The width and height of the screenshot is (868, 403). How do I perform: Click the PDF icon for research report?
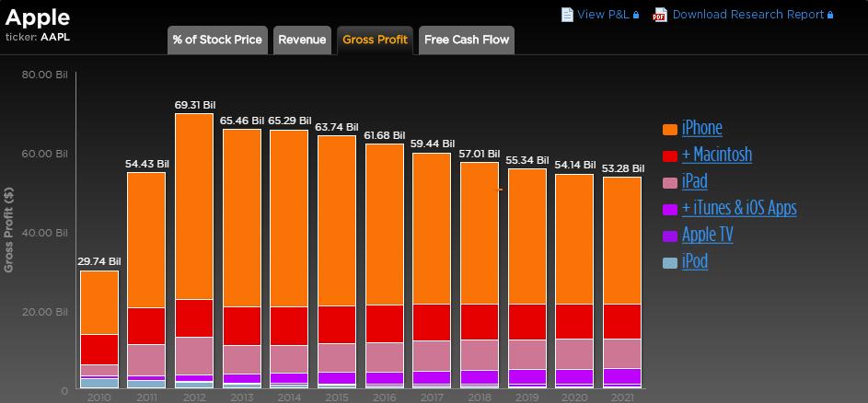(659, 14)
